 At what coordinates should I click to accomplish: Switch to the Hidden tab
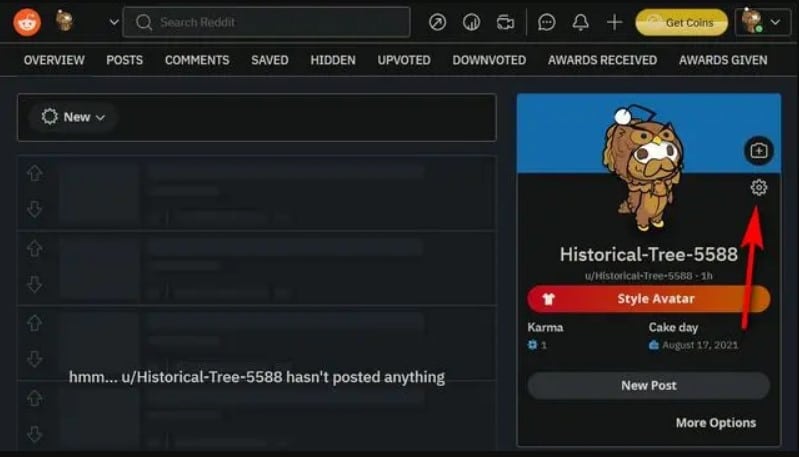click(x=333, y=60)
